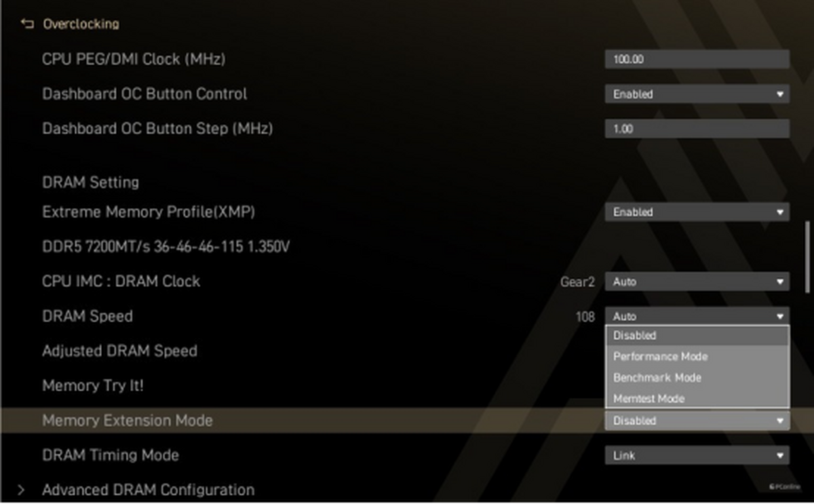Open Advanced DRAM Configuration submenu

(148, 490)
